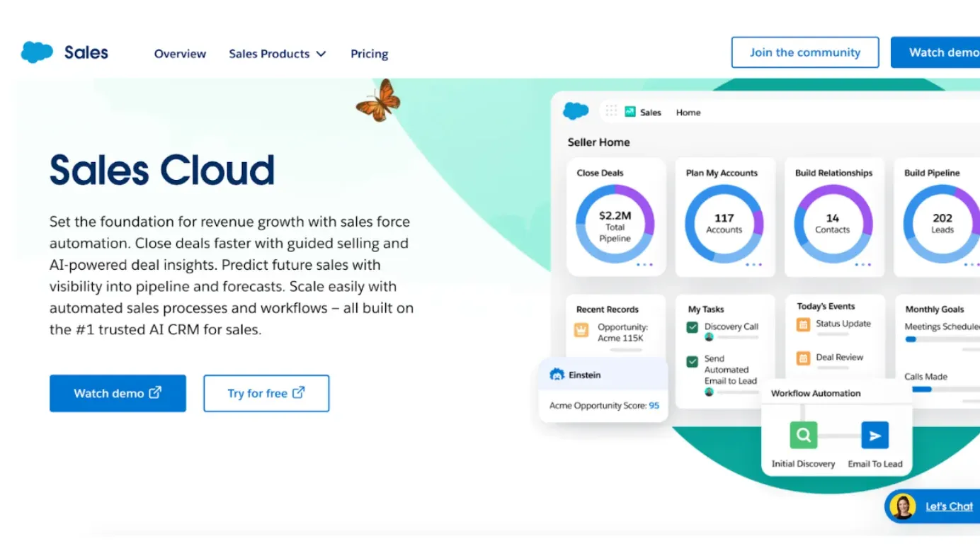Click the Sales Cloud headline
This screenshot has height=551, width=980.
(x=162, y=170)
